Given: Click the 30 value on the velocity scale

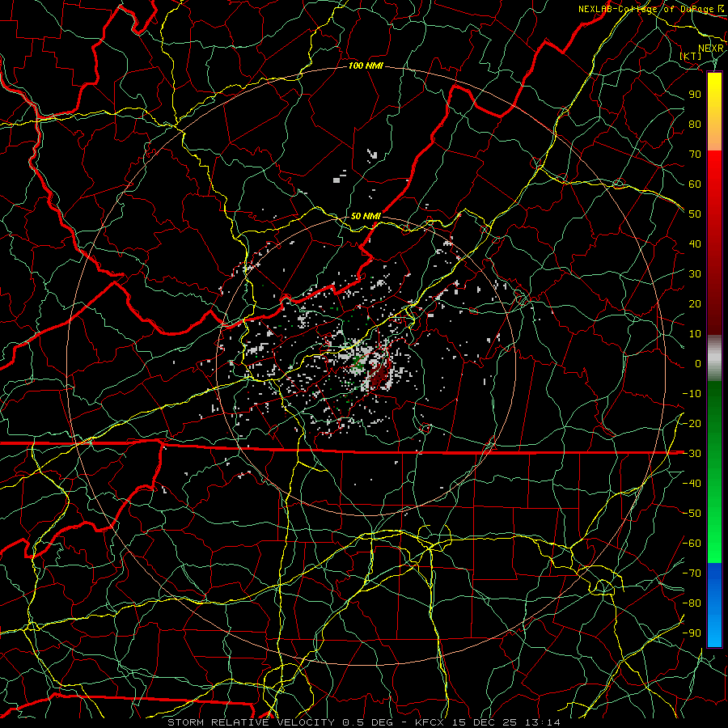Looking at the screenshot, I should (695, 274).
